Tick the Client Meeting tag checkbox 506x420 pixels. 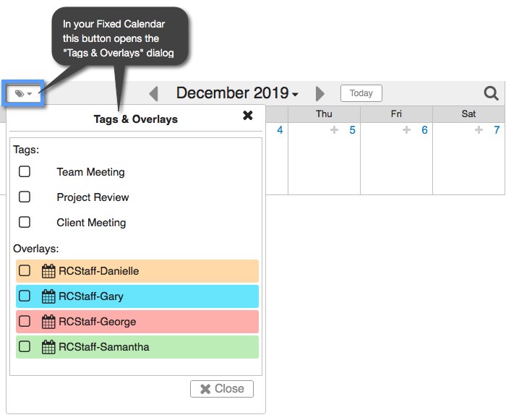(x=25, y=222)
